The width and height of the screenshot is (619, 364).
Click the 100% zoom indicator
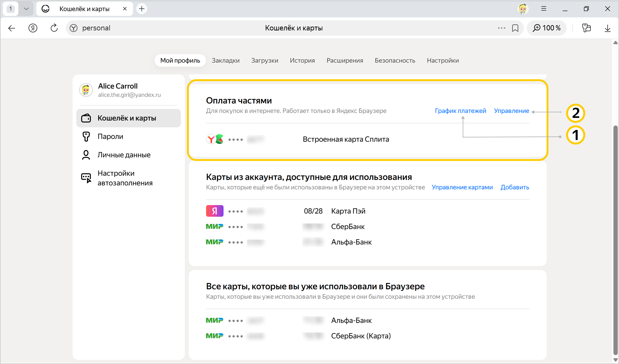coord(547,28)
